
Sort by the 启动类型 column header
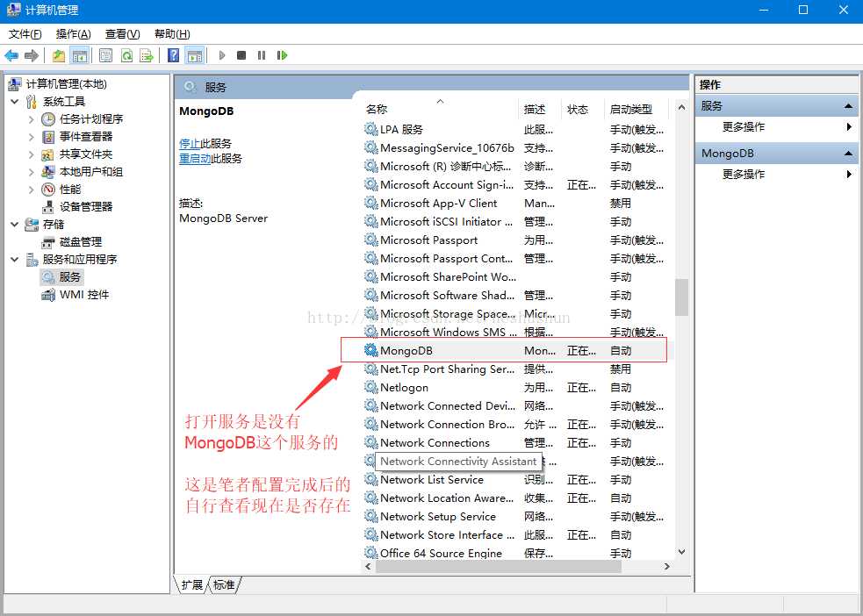[x=636, y=110]
